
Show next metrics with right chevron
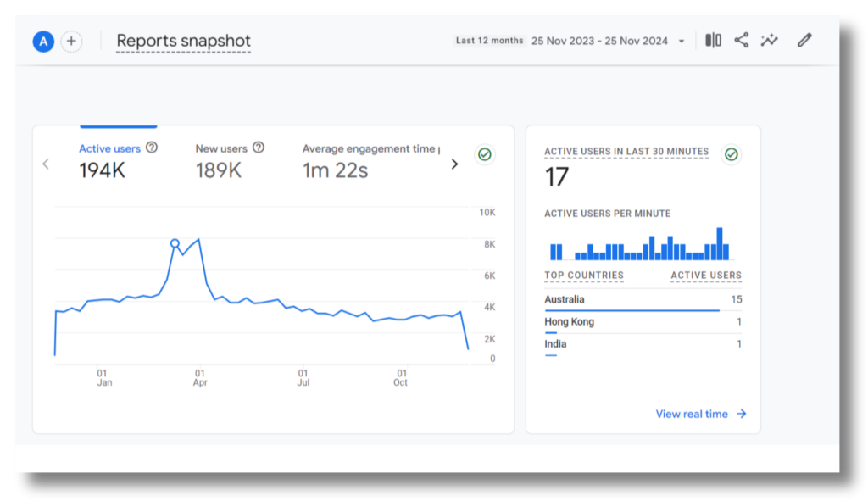[454, 164]
